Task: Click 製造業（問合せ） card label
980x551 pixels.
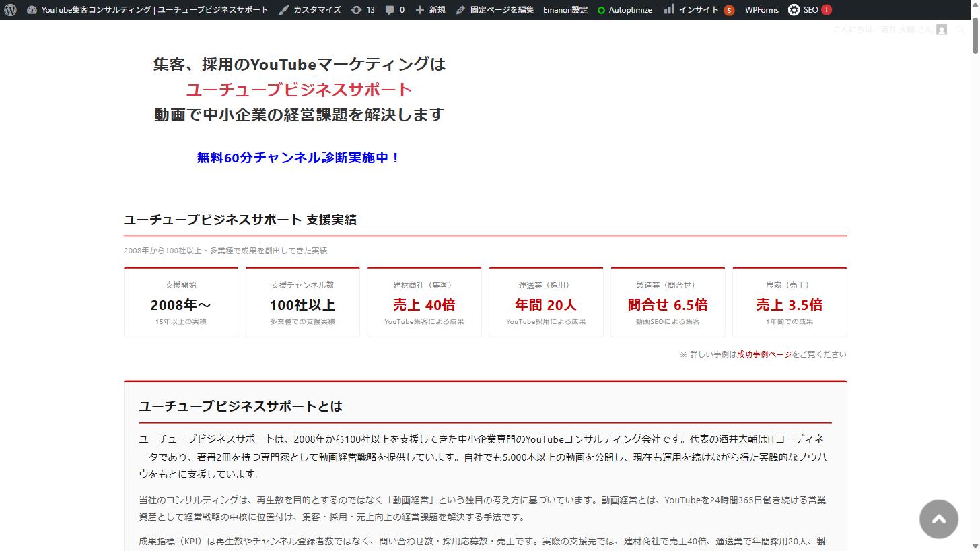Action: (x=668, y=285)
